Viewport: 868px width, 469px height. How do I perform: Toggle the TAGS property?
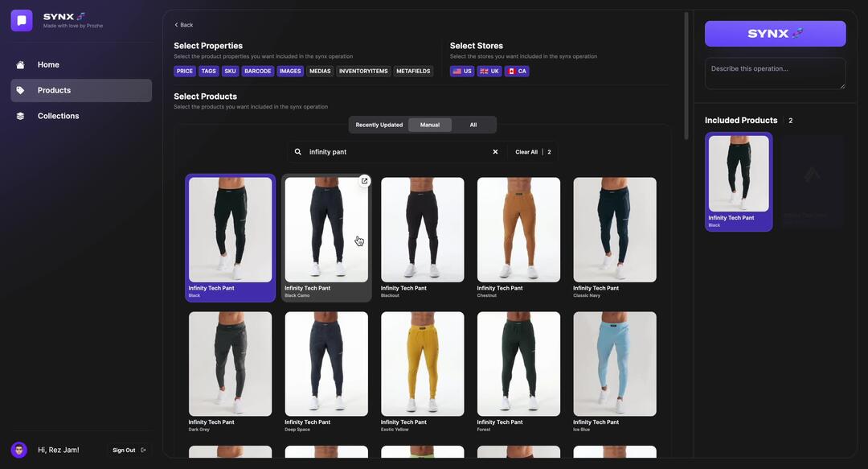pyautogui.click(x=209, y=71)
